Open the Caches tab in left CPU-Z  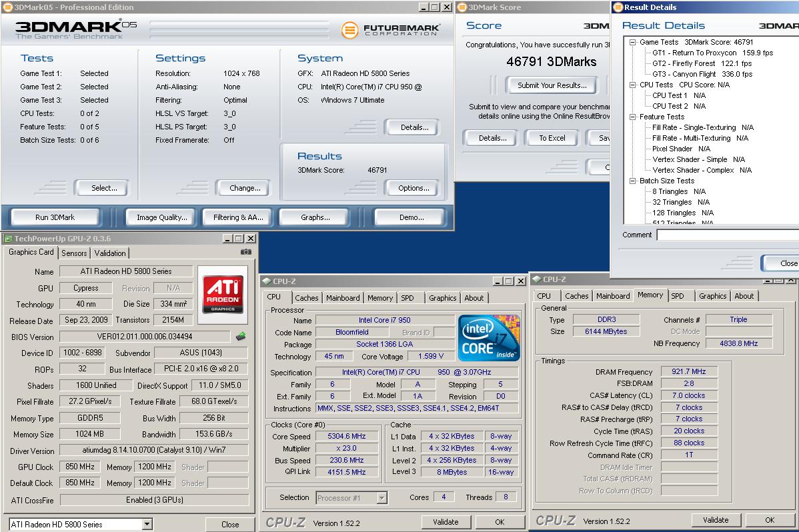click(306, 297)
